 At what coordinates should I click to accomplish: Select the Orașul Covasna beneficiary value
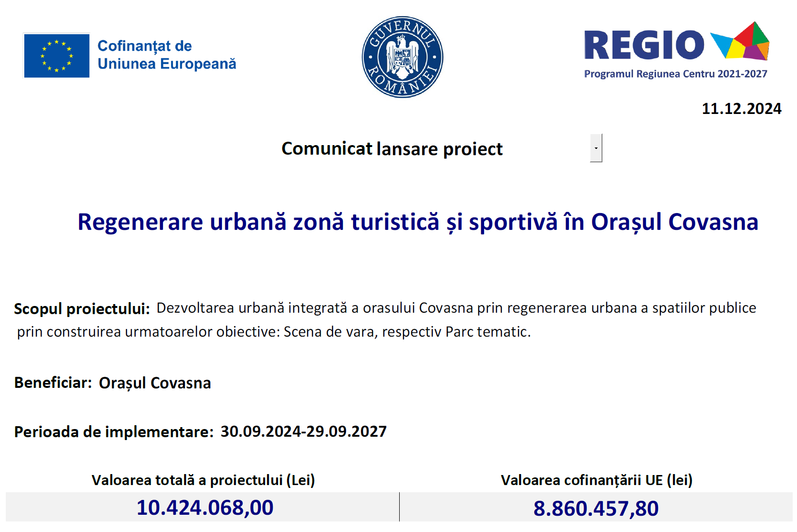pyautogui.click(x=155, y=383)
